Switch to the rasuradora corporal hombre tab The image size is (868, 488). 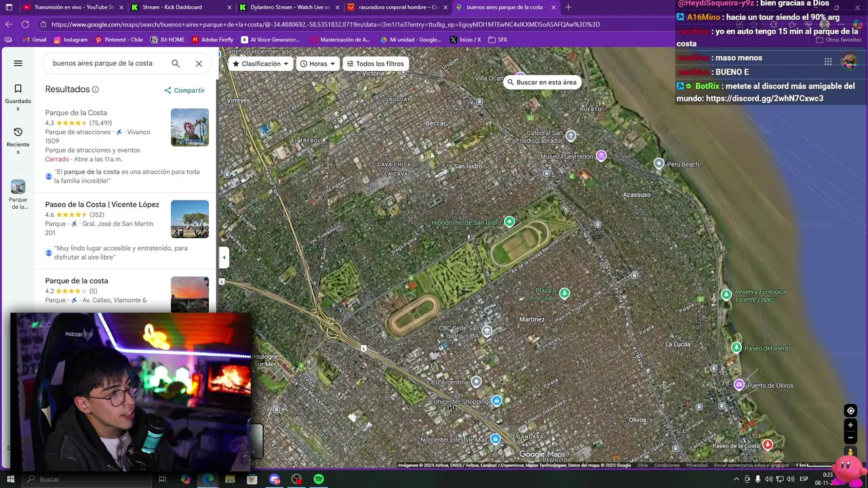click(396, 7)
